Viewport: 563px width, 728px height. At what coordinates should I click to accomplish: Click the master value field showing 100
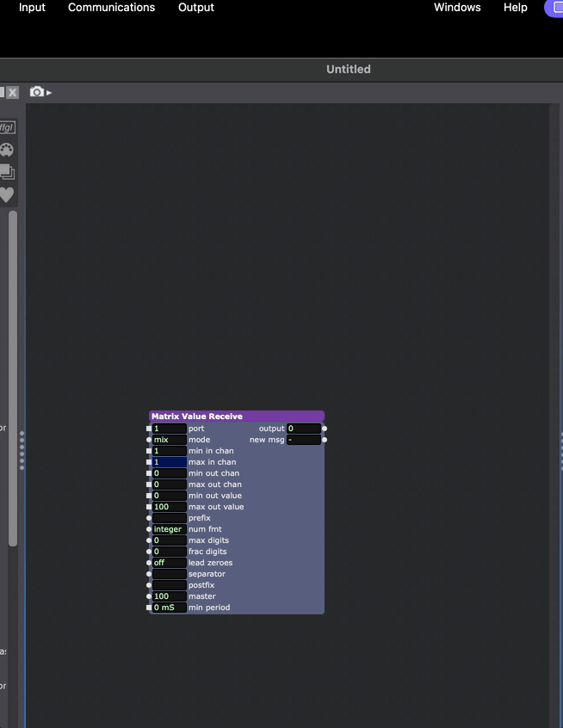point(169,596)
